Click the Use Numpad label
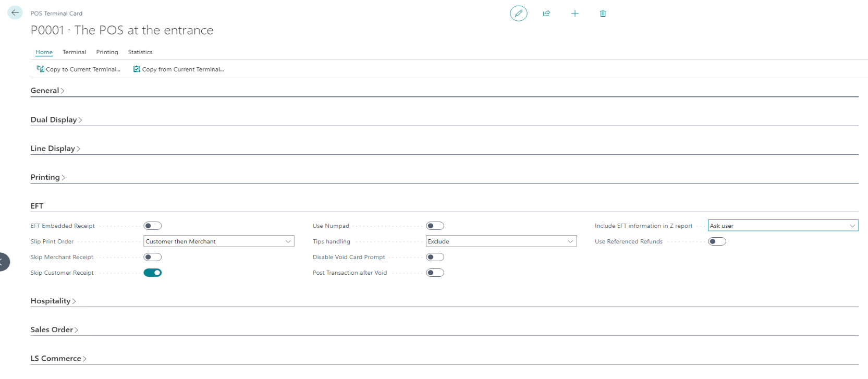 331,226
